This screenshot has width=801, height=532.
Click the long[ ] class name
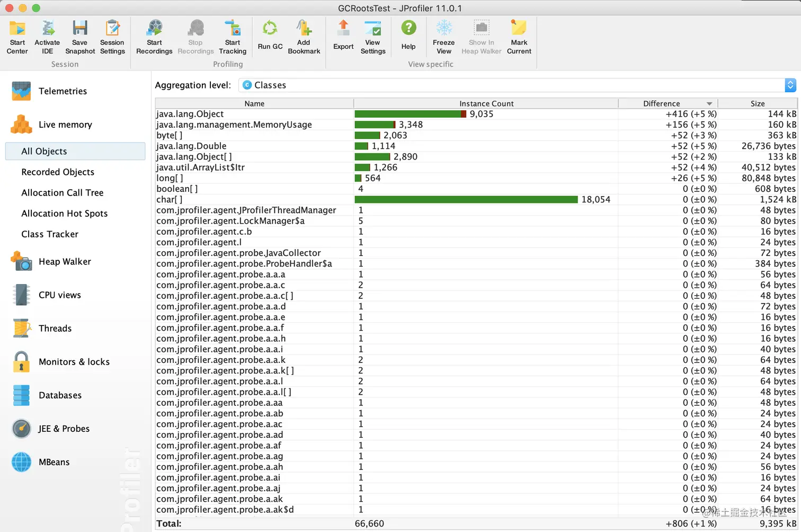[x=170, y=178]
